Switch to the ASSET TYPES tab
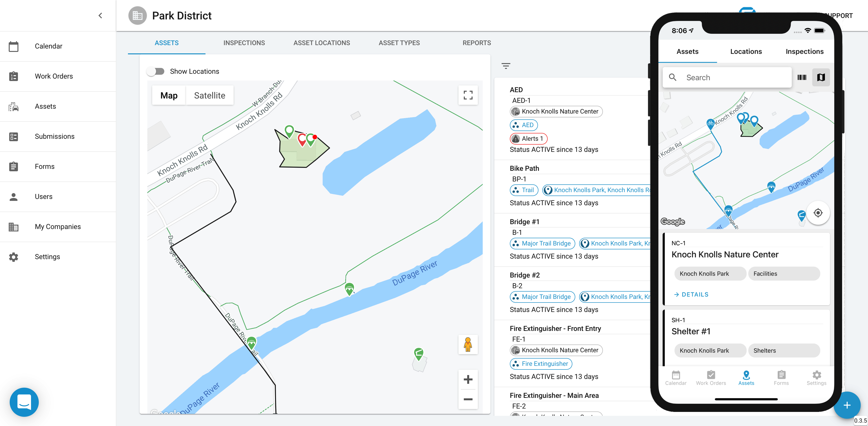Viewport: 868px width, 426px height. pyautogui.click(x=399, y=43)
